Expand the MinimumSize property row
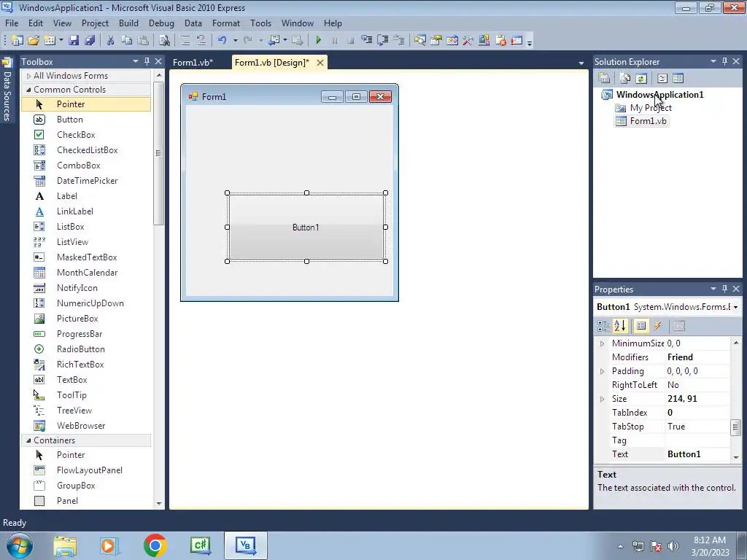The image size is (747, 560). click(602, 344)
